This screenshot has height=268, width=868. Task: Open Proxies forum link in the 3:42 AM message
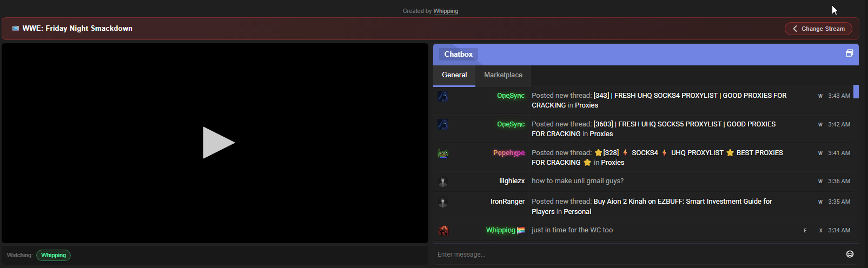point(601,134)
